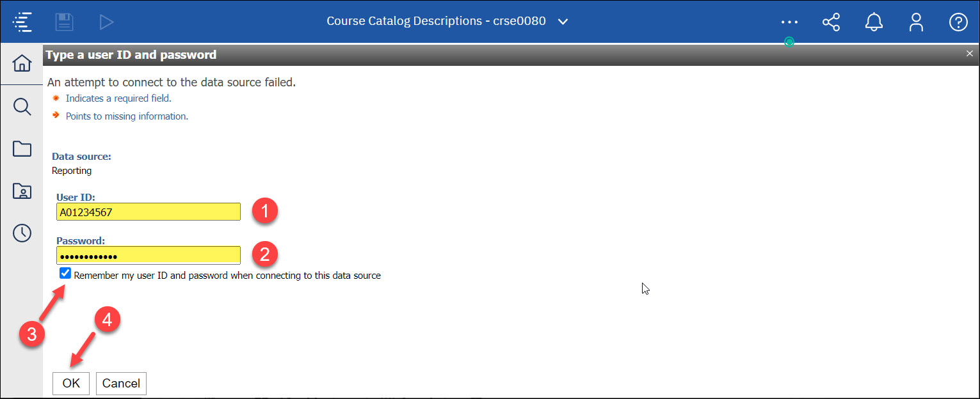This screenshot has height=399, width=980.
Task: Expand the Course Catalog Descriptions title dropdown
Action: pos(563,22)
